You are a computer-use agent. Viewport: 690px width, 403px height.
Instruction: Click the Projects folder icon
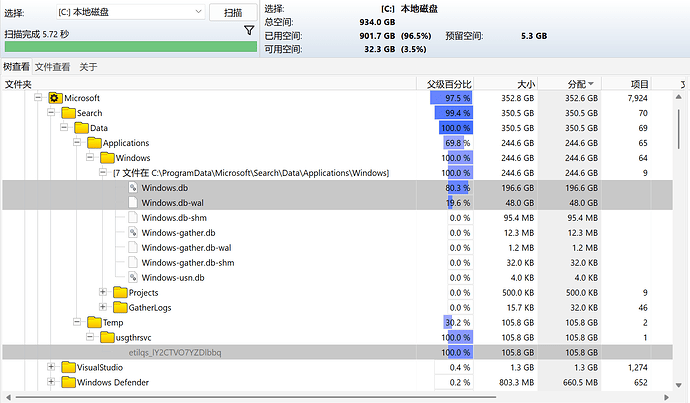tap(120, 293)
